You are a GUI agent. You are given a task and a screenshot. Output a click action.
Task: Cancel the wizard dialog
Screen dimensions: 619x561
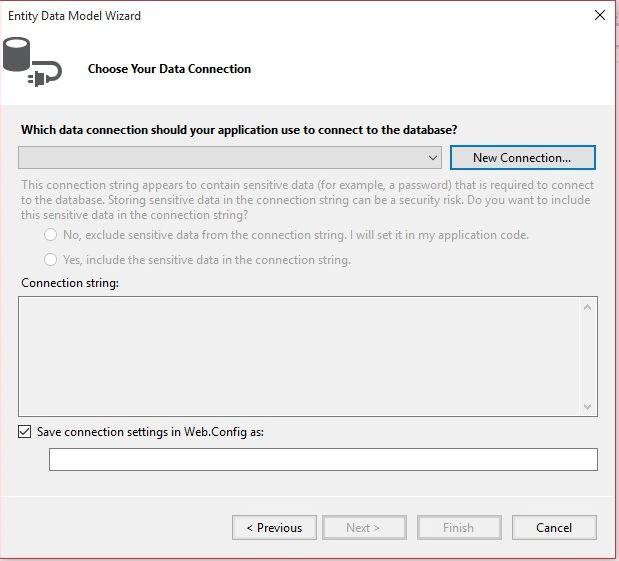coord(554,527)
